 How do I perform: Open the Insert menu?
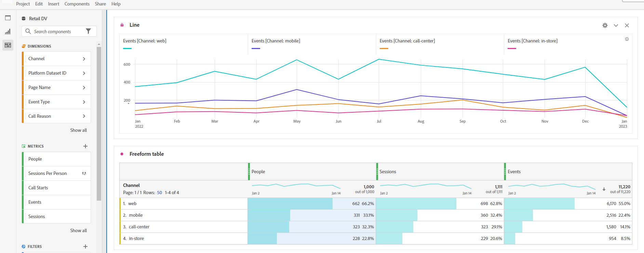[54, 4]
